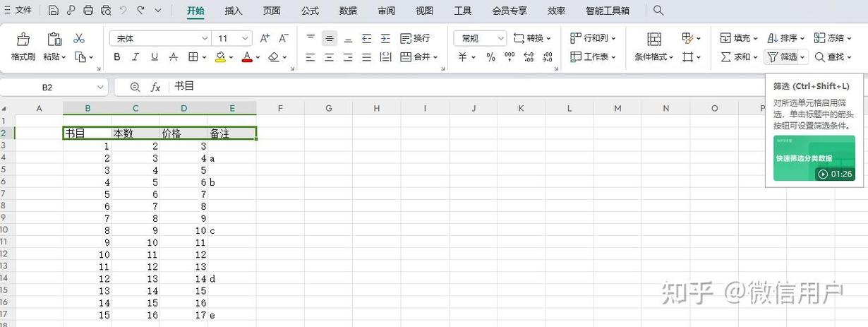Open the font size 11 dropdown
The width and height of the screenshot is (868, 327).
click(246, 38)
